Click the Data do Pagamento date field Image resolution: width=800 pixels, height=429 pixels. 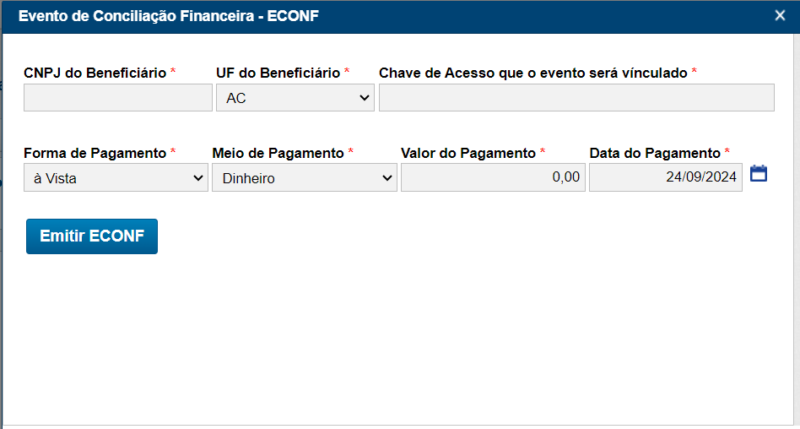(x=665, y=178)
